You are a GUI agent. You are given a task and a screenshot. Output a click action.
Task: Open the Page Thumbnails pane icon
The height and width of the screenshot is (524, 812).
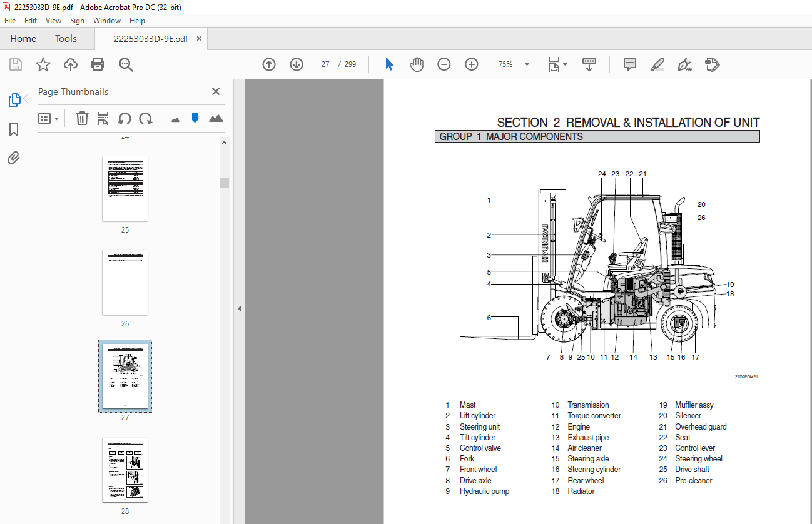tap(14, 100)
